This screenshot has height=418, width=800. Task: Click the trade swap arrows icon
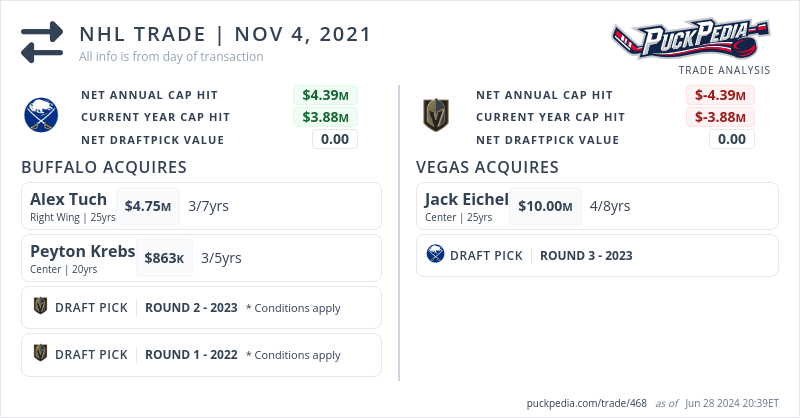click(x=42, y=43)
